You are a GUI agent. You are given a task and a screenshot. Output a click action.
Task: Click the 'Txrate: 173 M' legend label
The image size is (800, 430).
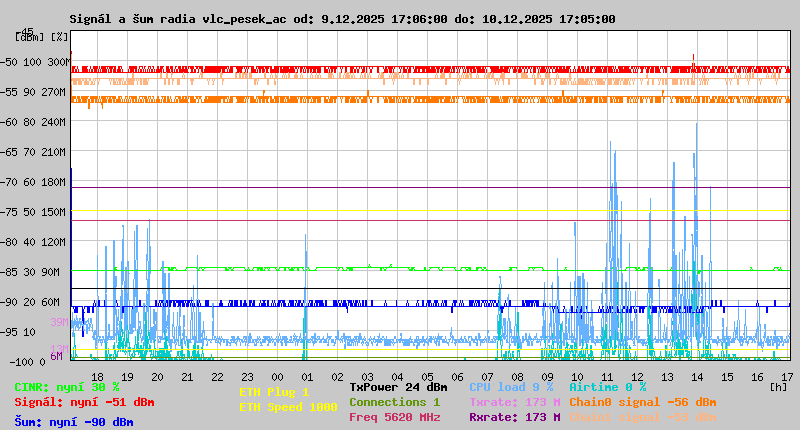pos(515,402)
